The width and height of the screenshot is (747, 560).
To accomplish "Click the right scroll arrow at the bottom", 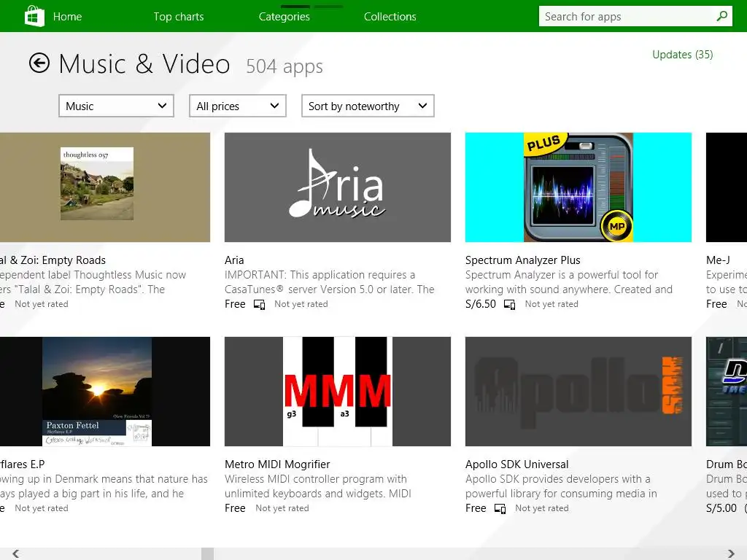I will point(731,553).
